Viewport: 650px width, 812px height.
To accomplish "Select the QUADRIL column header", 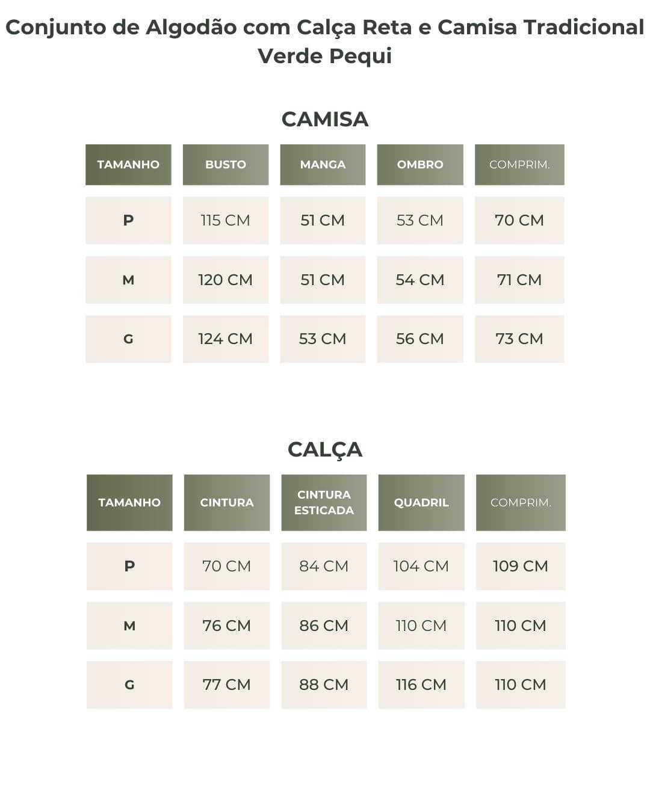I will [x=421, y=502].
